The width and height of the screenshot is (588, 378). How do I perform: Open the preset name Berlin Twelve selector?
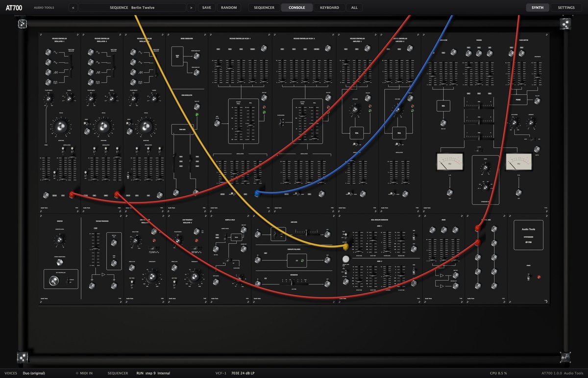[x=132, y=7]
